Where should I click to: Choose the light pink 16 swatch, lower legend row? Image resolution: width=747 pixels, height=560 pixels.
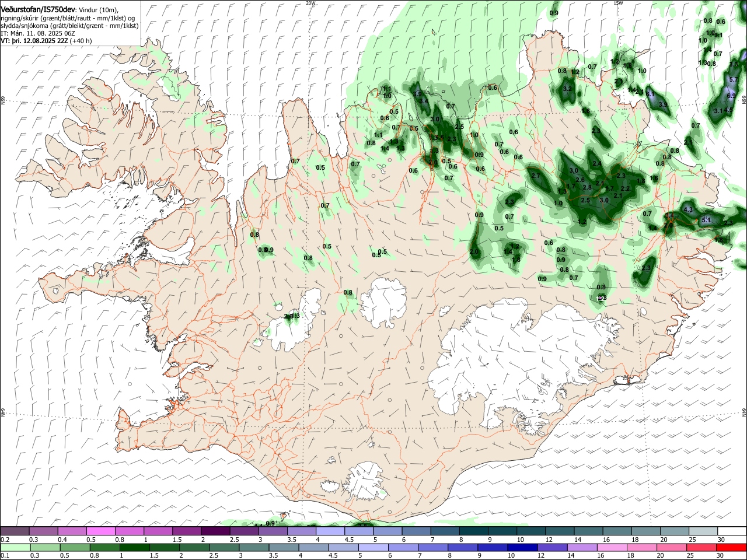(x=612, y=547)
